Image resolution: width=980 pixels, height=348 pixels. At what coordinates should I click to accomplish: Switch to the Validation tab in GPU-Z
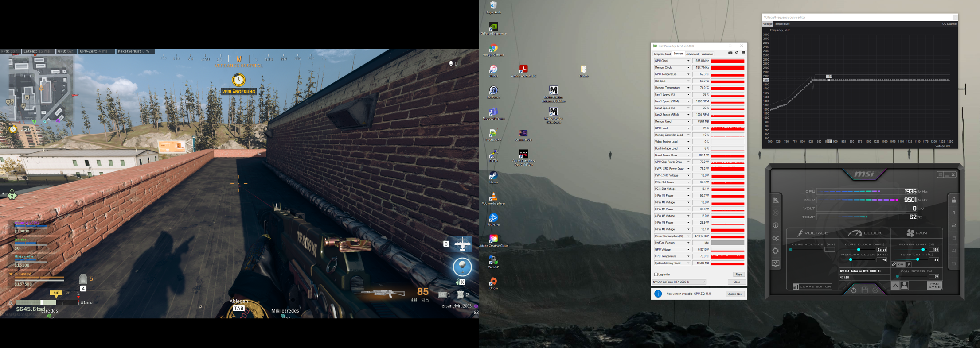coord(707,54)
